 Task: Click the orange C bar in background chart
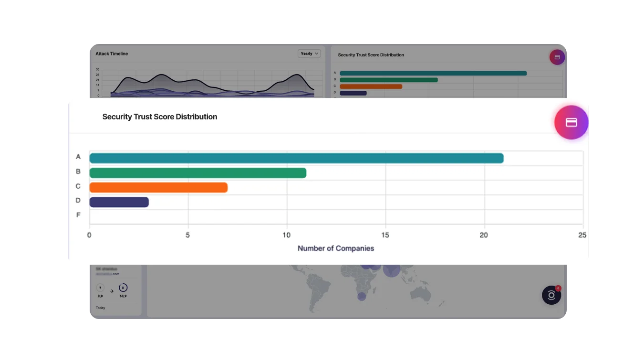(371, 86)
